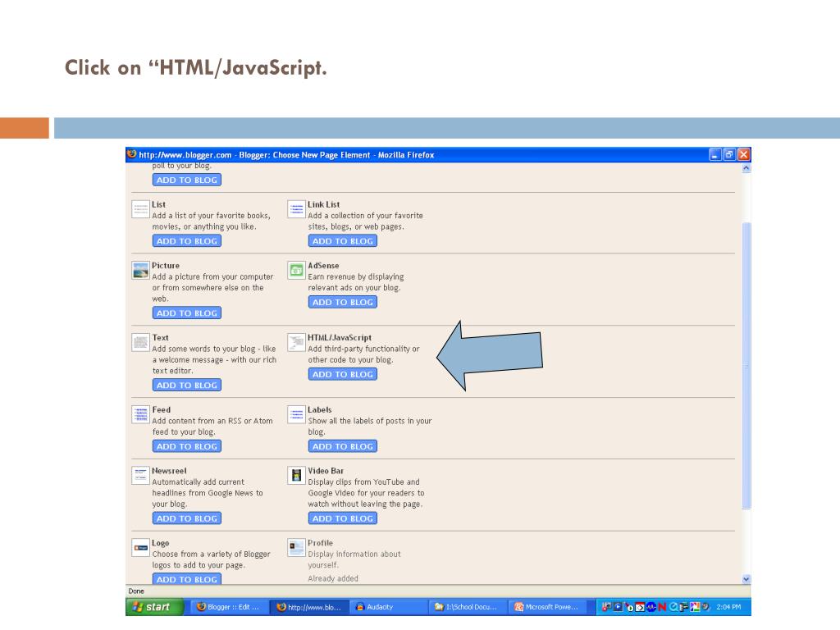The width and height of the screenshot is (840, 630).
Task: Click the "Already added" text under Profile
Action: [333, 578]
